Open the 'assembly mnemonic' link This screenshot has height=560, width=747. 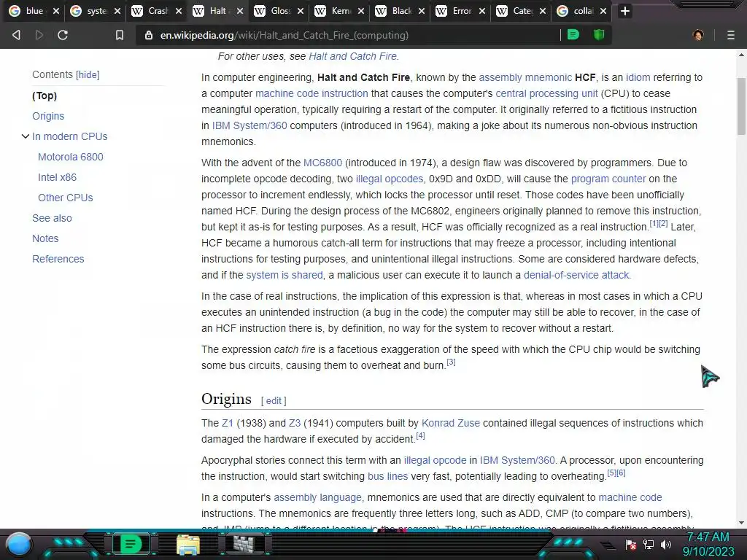point(525,77)
